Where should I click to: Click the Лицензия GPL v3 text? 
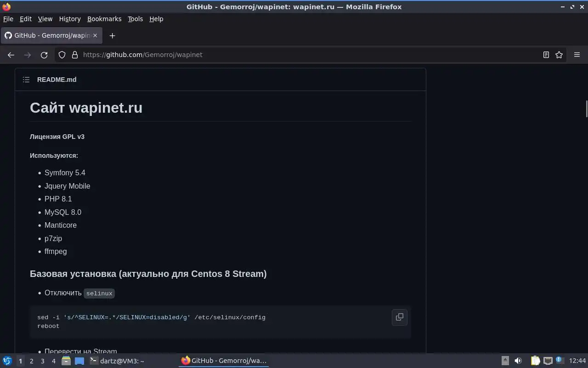(x=57, y=137)
